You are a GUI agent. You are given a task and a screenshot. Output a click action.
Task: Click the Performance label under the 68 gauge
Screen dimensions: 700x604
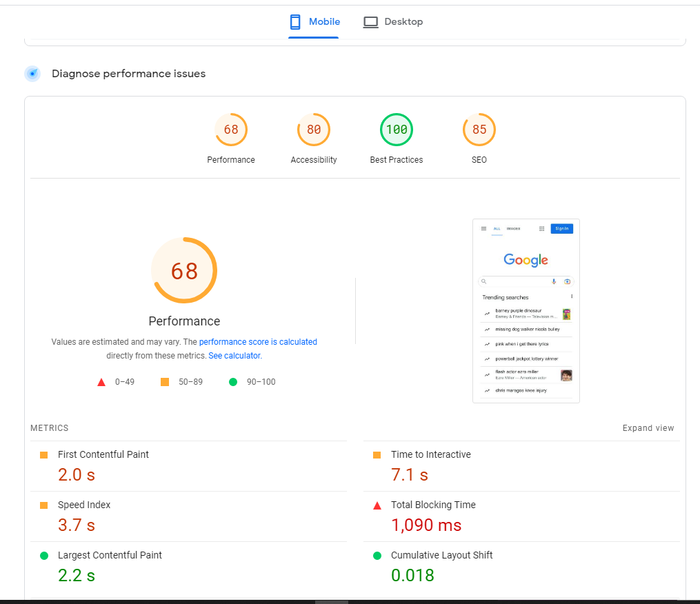pos(231,160)
